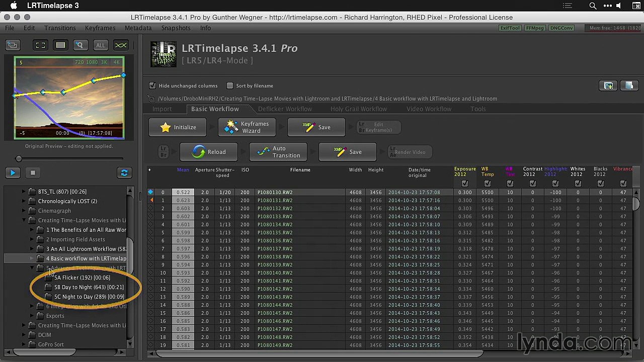
Task: Click the Auto Transition button
Action: (279, 152)
